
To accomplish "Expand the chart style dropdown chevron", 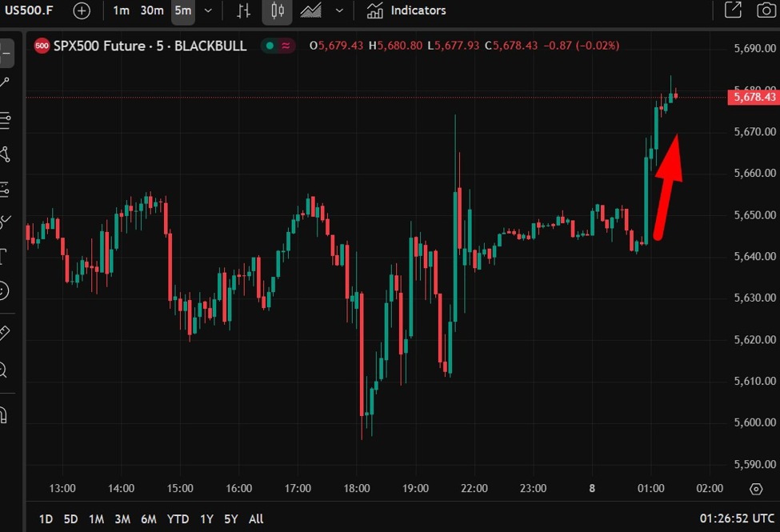I will (x=340, y=10).
